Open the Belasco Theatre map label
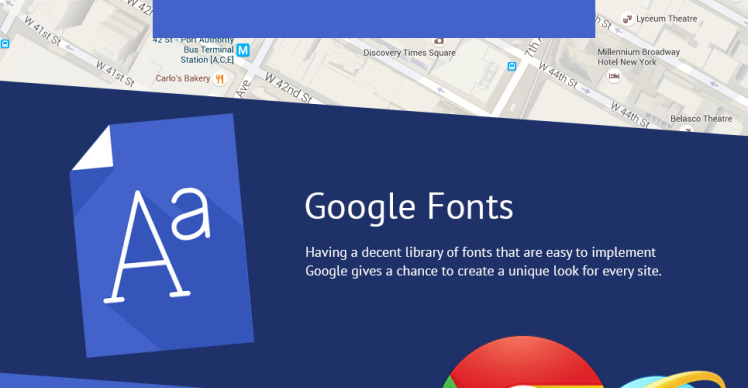 (x=701, y=118)
